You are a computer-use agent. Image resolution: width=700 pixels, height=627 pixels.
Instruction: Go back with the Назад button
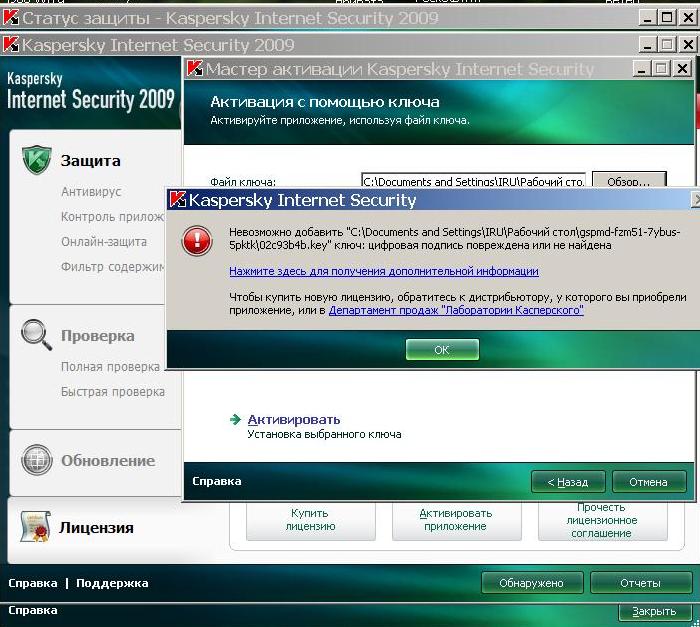[x=568, y=482]
